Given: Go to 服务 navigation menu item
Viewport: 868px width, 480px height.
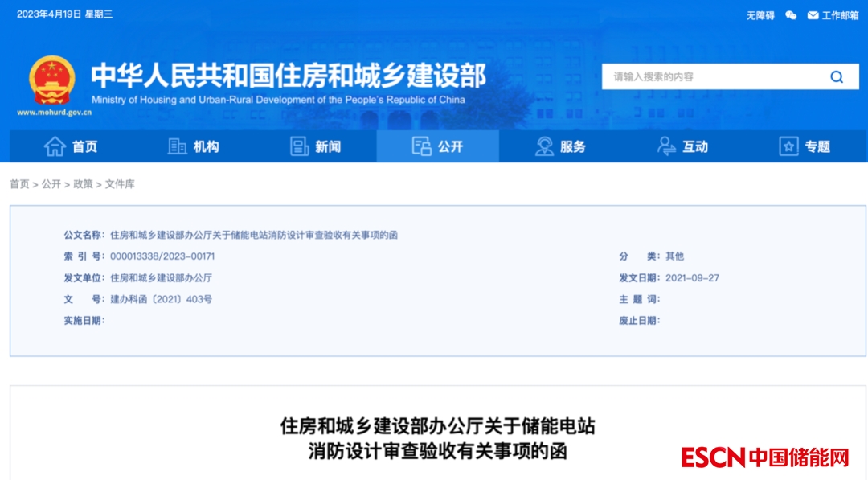Looking at the screenshot, I should (573, 146).
